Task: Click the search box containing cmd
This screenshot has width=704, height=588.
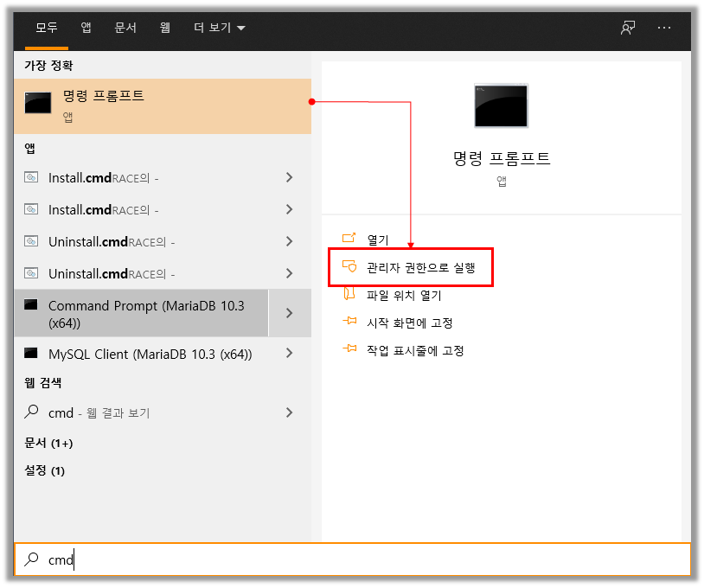Action: (x=353, y=559)
